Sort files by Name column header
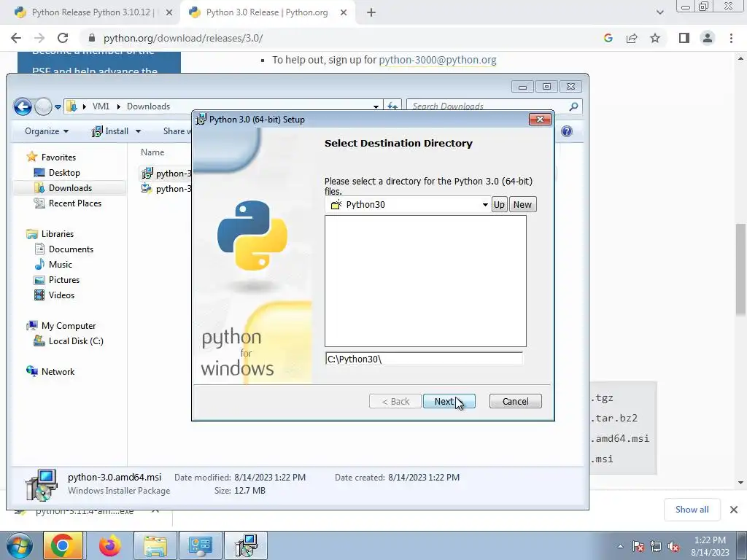 [152, 152]
